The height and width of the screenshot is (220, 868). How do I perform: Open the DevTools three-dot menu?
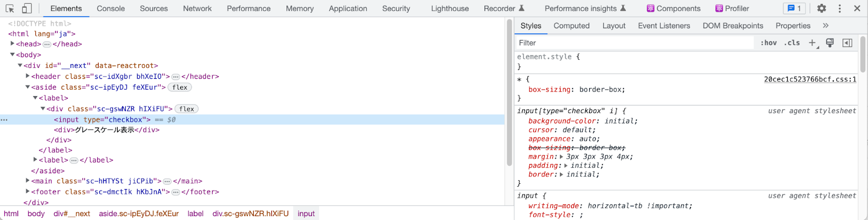[x=839, y=9]
